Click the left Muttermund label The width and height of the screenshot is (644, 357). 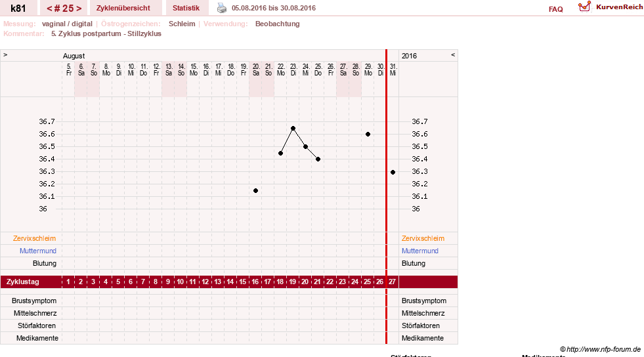click(x=38, y=251)
